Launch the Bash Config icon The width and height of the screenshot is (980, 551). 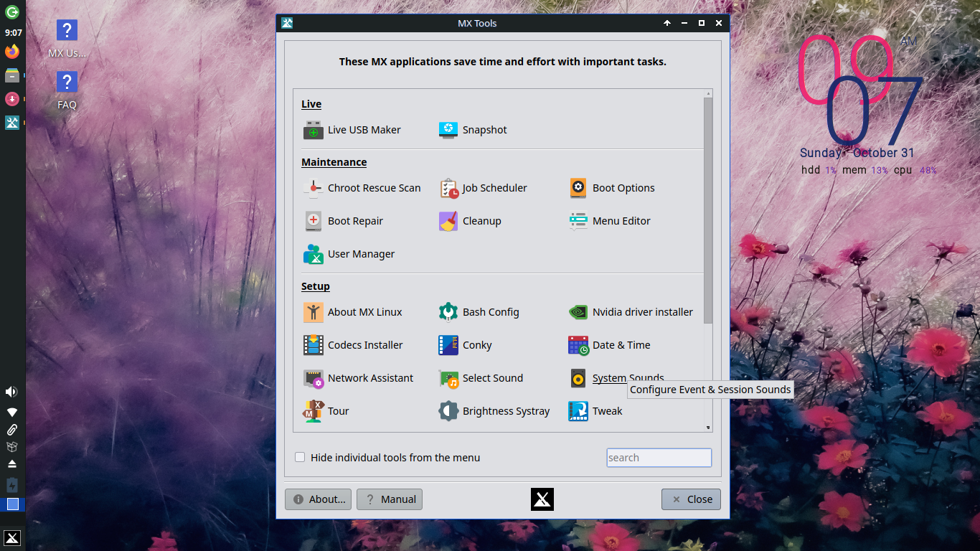coord(448,312)
